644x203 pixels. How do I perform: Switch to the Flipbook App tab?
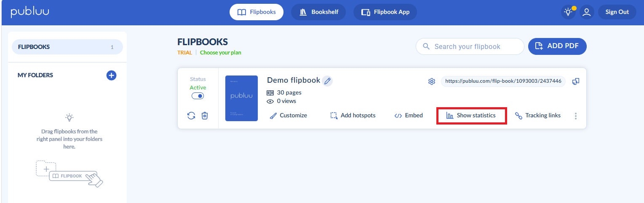tap(385, 12)
